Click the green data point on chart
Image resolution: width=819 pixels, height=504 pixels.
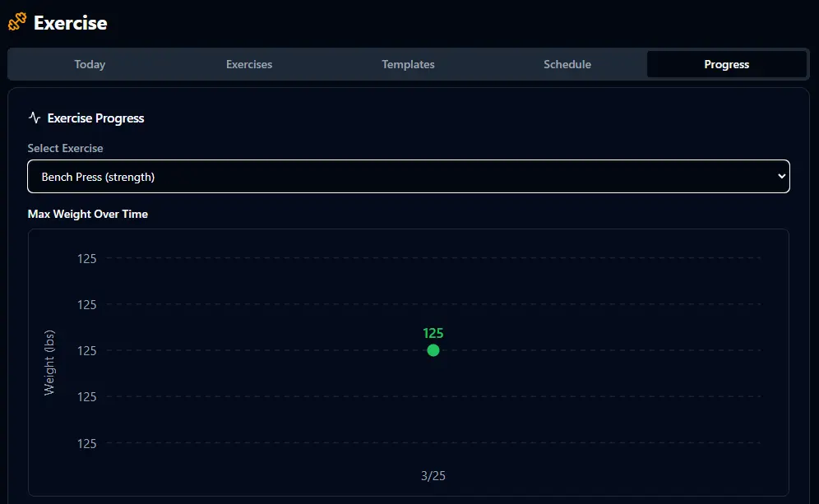point(433,350)
